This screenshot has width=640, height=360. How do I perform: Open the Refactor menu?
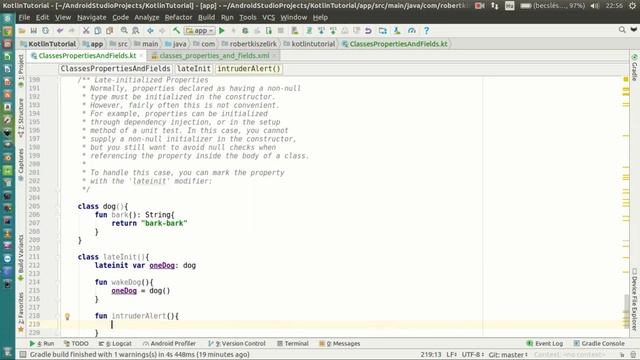178,18
